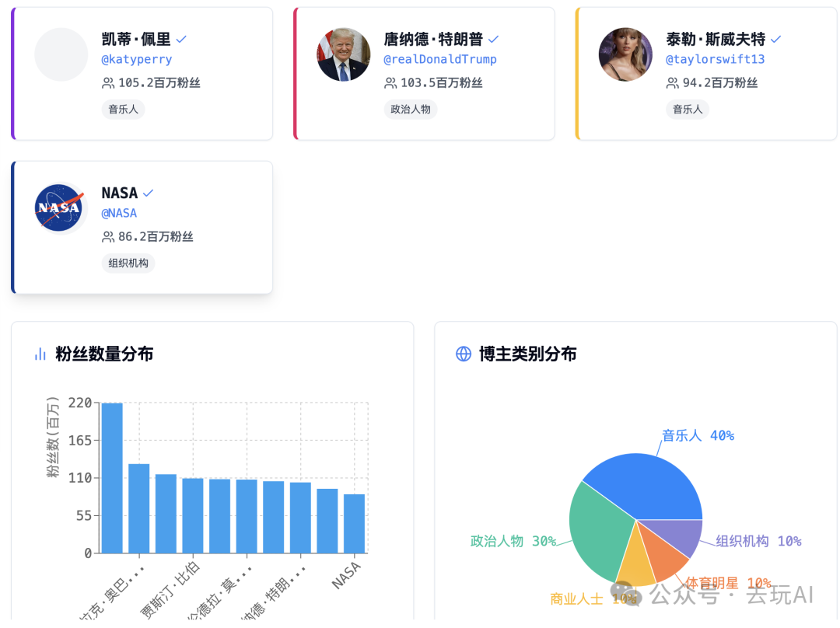The image size is (840, 628).
Task: Click Donald Trump's profile avatar
Action: [x=344, y=54]
